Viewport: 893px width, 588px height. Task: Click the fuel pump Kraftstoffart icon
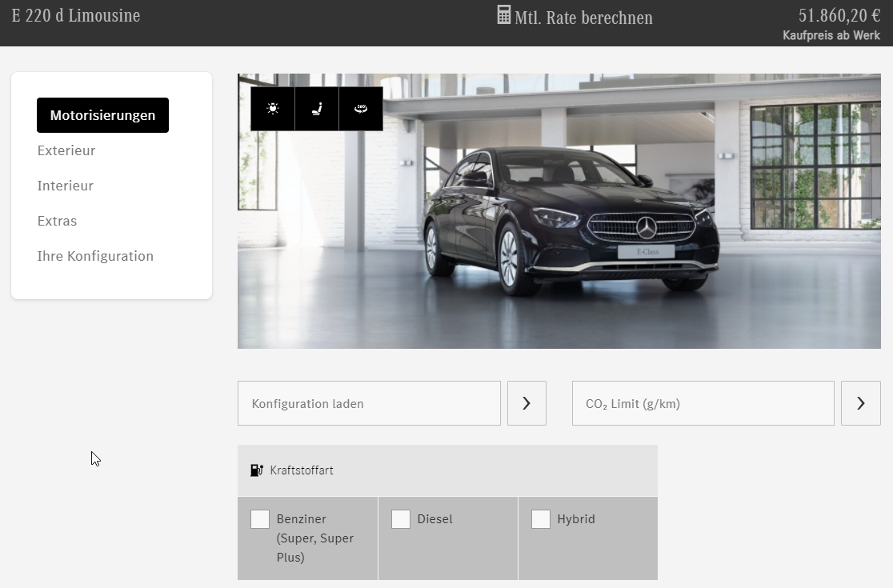click(x=257, y=470)
